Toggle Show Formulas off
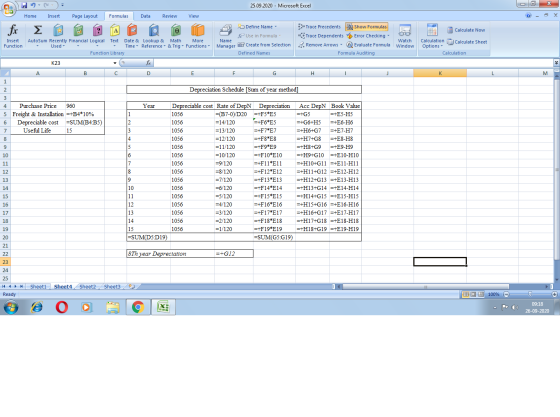Screen dimensions: 560x417 (x=367, y=27)
